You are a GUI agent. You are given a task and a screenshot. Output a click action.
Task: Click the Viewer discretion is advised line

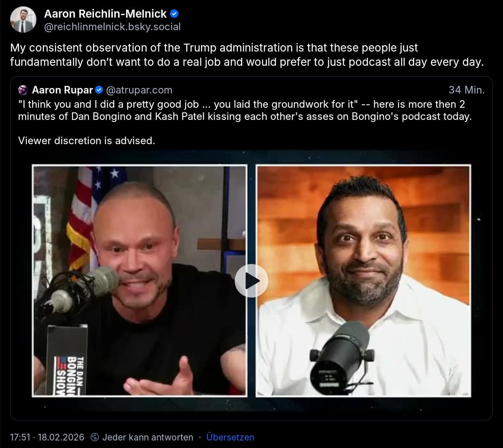tap(86, 141)
